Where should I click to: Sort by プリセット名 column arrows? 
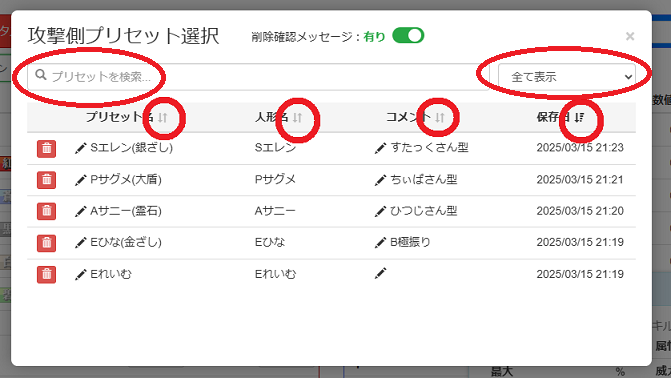163,117
